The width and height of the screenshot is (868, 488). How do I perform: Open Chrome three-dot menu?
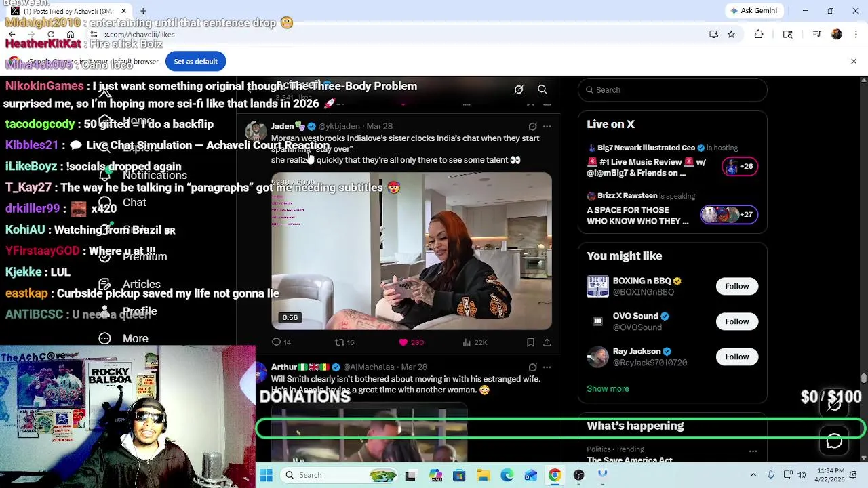pos(856,34)
